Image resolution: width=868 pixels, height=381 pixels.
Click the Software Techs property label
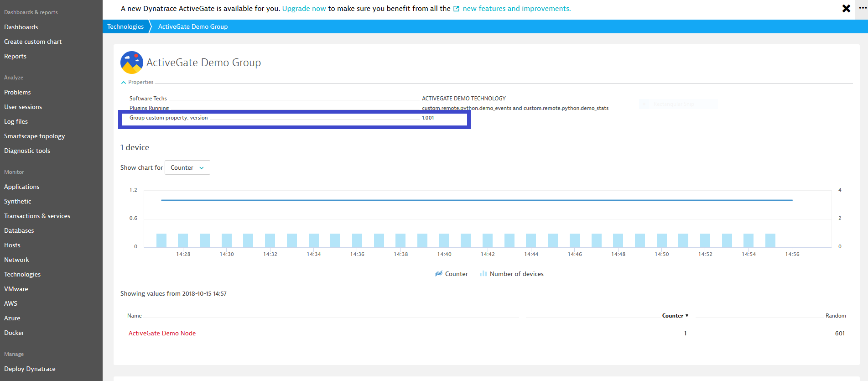(148, 99)
